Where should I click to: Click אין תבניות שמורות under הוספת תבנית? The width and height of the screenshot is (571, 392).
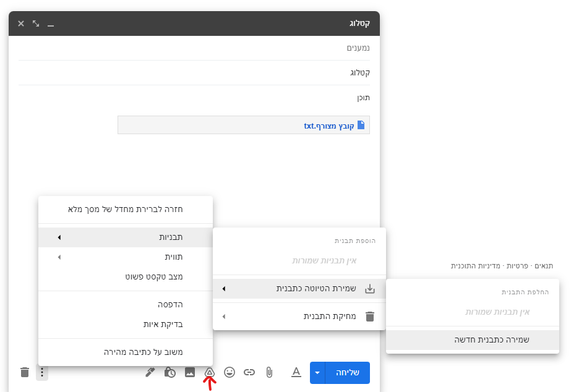(x=324, y=260)
